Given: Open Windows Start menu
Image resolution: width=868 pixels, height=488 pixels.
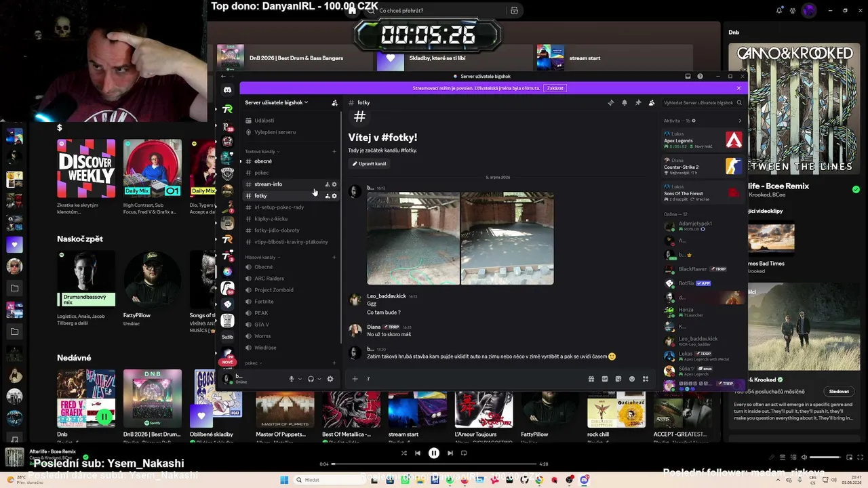Looking at the screenshot, I should [x=285, y=480].
